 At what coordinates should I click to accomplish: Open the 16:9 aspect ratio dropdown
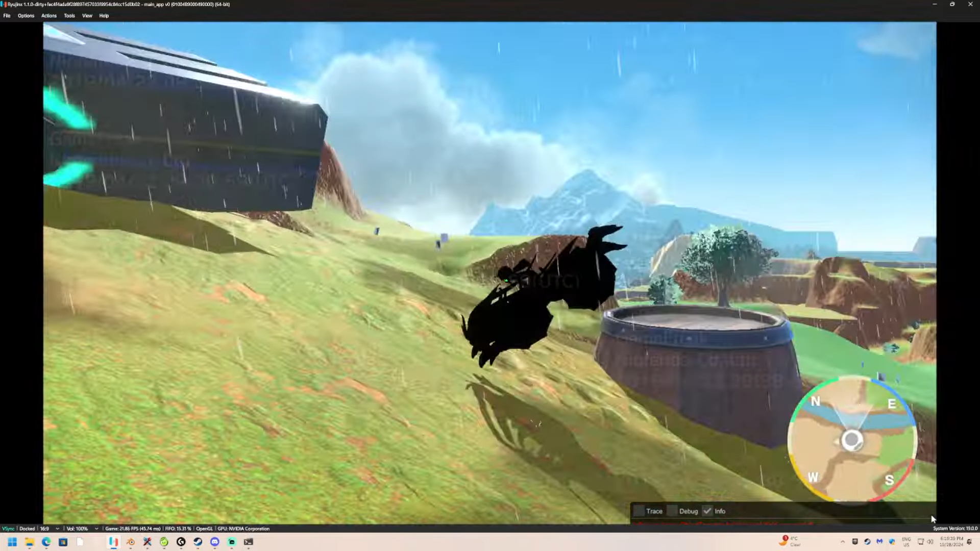50,529
